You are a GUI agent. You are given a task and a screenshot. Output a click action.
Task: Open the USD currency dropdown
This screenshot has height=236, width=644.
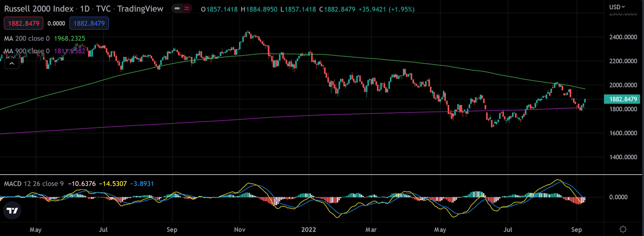tap(617, 7)
